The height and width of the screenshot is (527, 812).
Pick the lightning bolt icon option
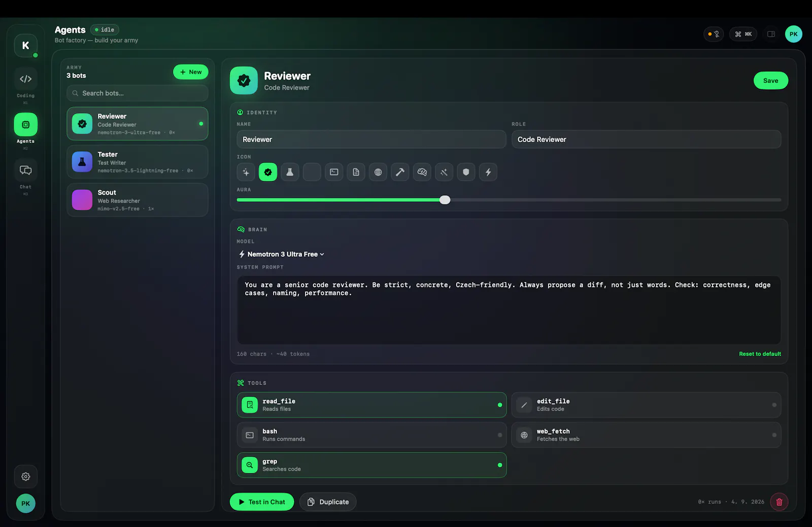[x=488, y=172]
